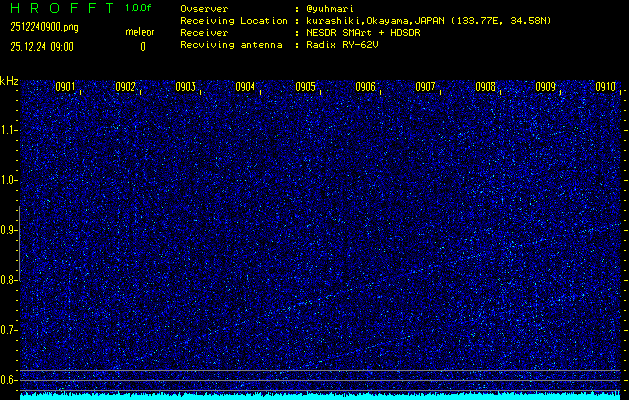Select the 0903 time marker

(x=186, y=87)
